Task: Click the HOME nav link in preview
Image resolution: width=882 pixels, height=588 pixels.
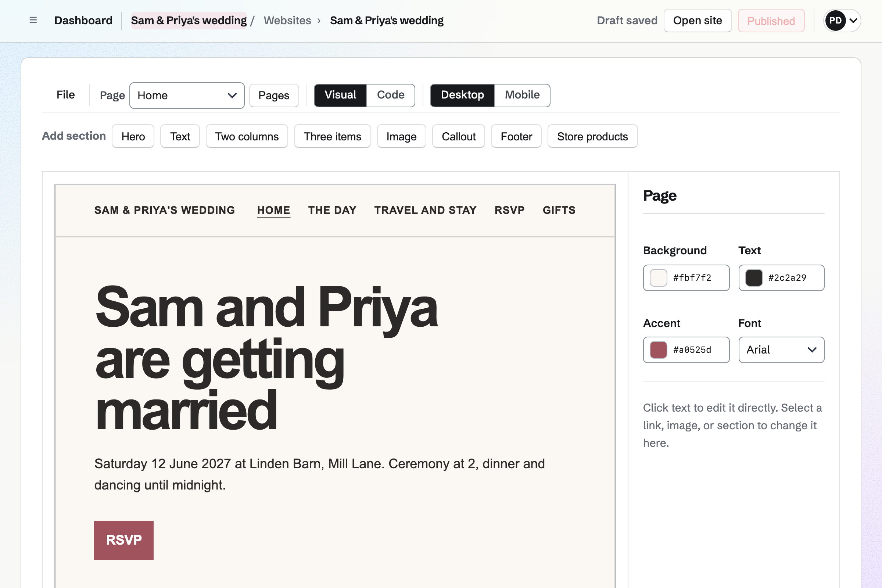Action: click(x=273, y=210)
